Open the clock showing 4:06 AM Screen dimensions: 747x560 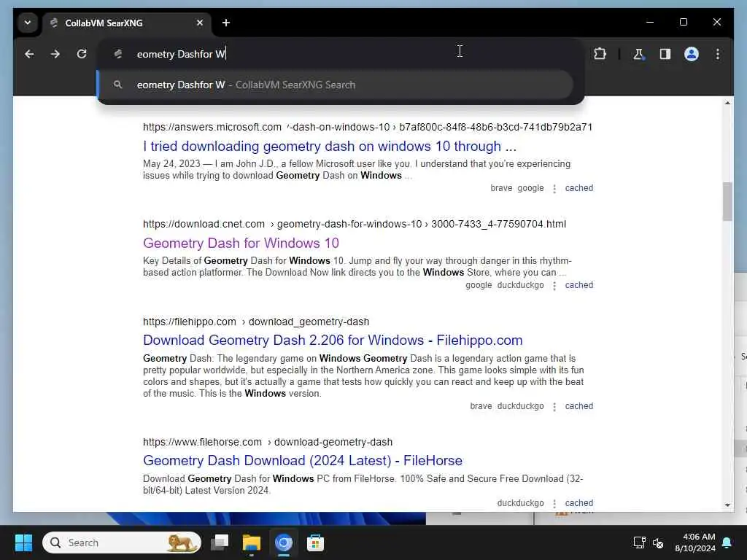[x=695, y=542]
